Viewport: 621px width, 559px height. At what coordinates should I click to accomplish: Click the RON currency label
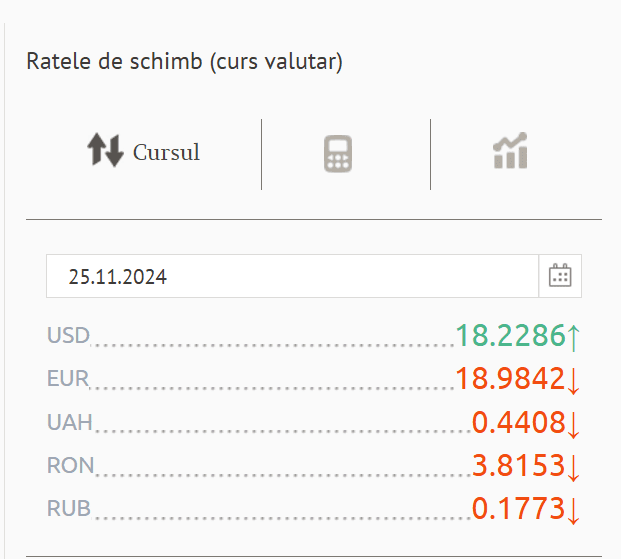click(x=70, y=465)
